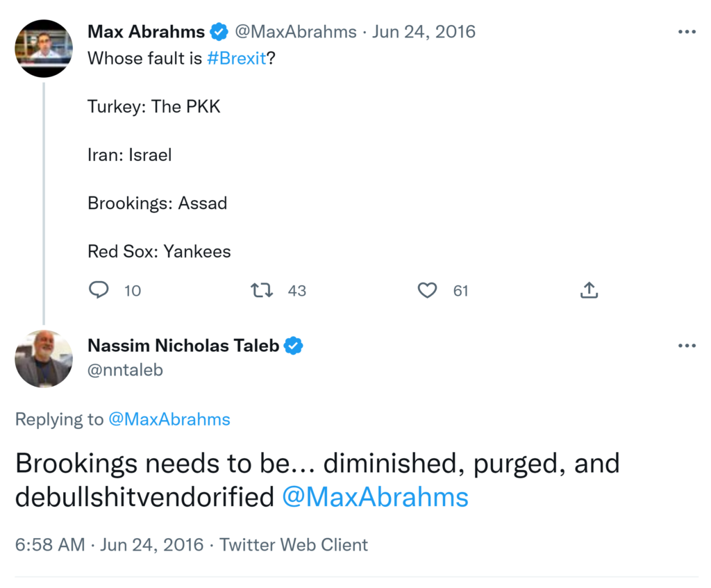Click the #Brexit hashtag link

tap(236, 58)
